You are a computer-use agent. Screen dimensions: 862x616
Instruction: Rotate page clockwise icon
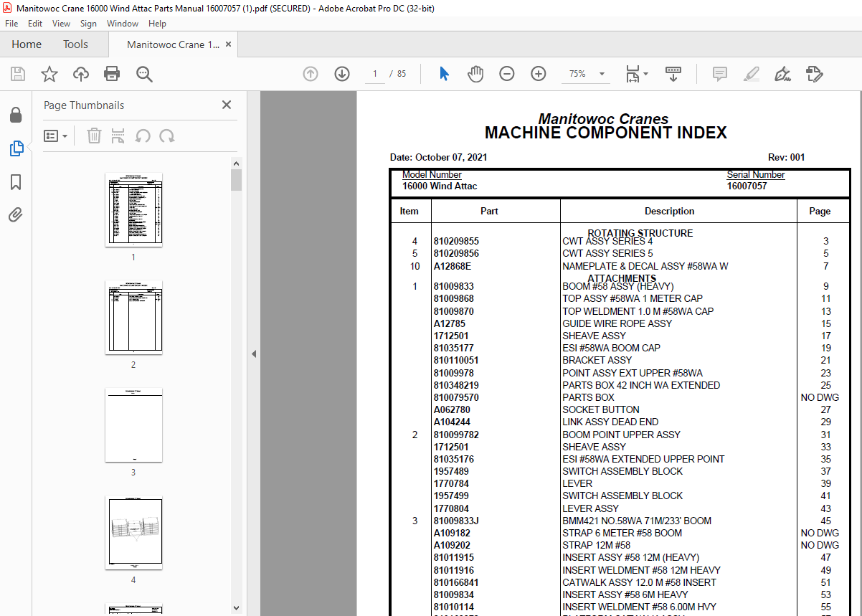(x=167, y=136)
